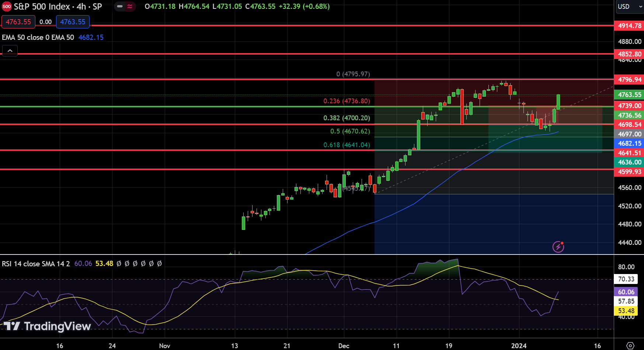Click the spread value 0.00
The height and width of the screenshot is (350, 644).
[46, 22]
